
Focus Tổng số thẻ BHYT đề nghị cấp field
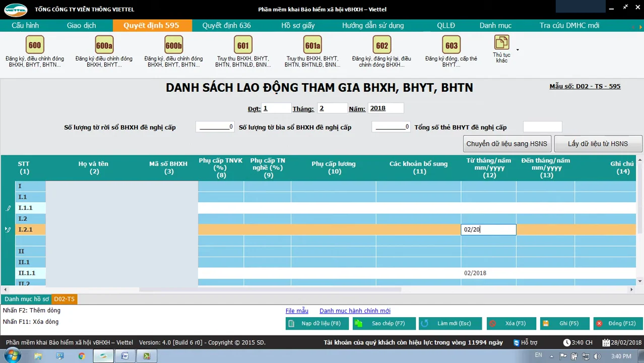click(x=542, y=127)
